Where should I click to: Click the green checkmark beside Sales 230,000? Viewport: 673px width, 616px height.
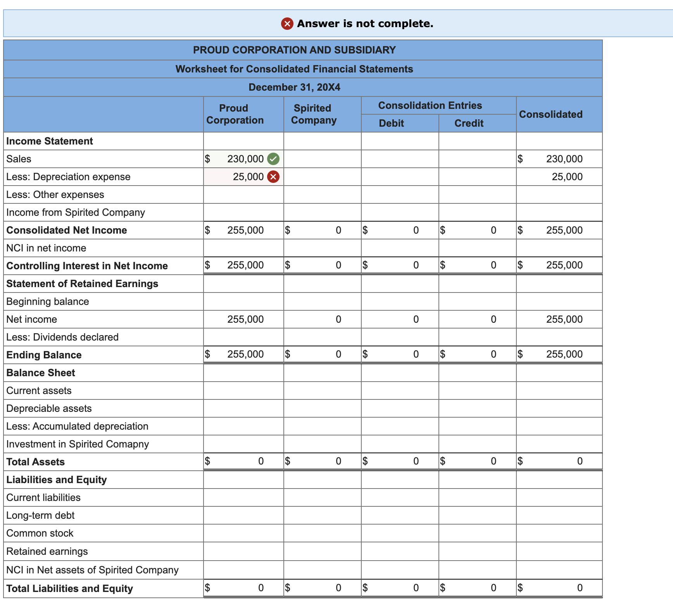pyautogui.click(x=274, y=159)
